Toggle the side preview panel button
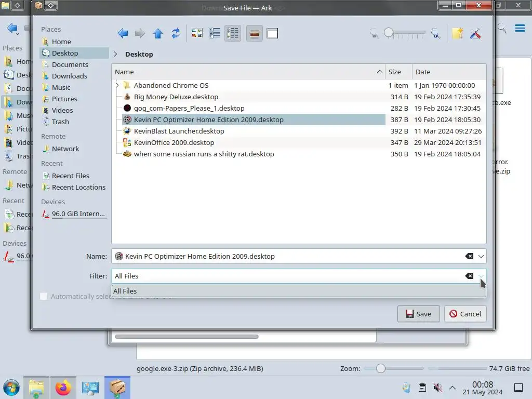 pos(272,33)
